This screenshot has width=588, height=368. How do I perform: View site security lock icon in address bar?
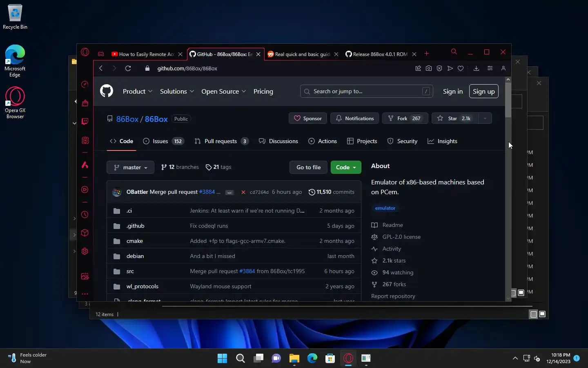[147, 68]
